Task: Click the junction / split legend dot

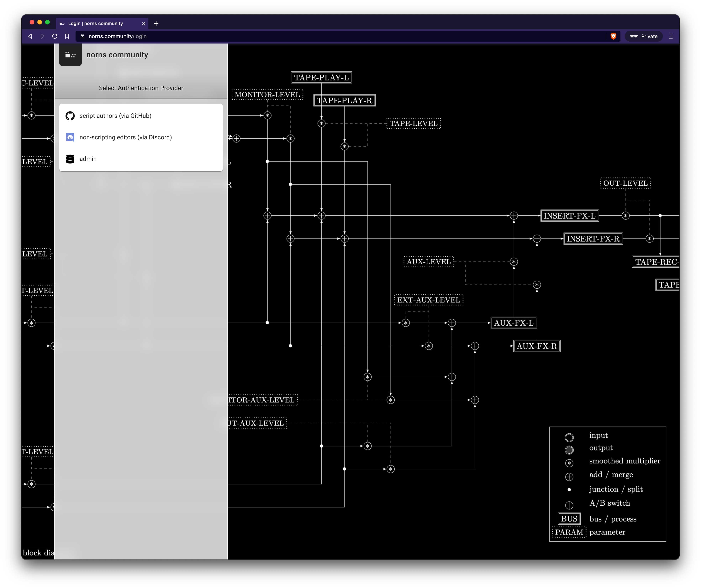Action: pos(569,490)
